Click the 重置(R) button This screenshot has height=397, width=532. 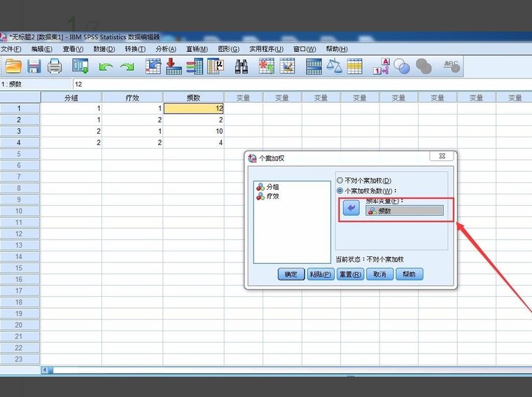(x=349, y=274)
